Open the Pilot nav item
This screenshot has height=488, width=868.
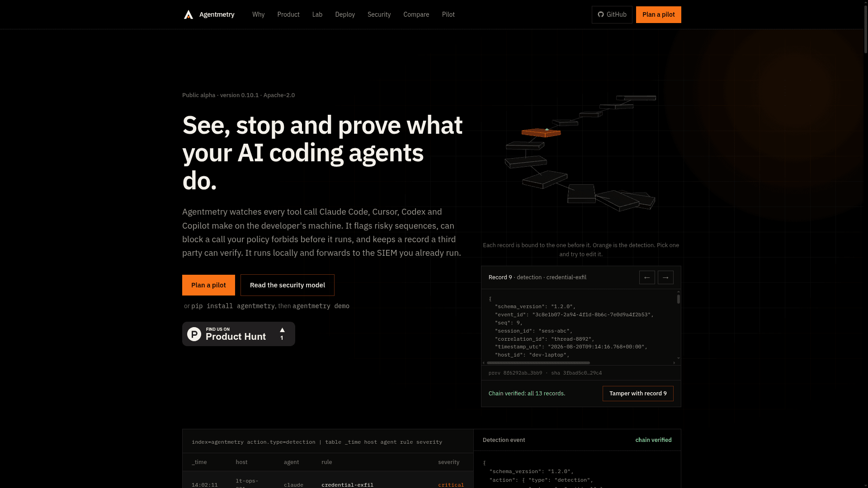coord(448,14)
